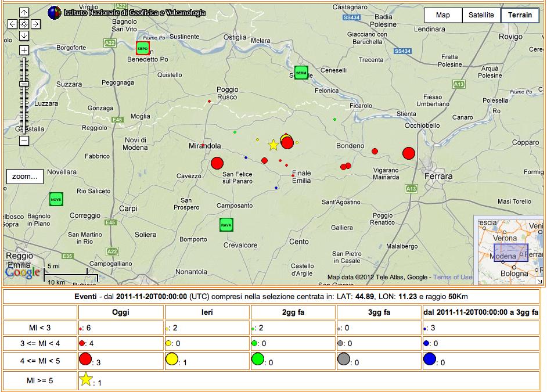The image size is (547, 392).
Task: Click the zoom level slider handle
Action: [24, 84]
